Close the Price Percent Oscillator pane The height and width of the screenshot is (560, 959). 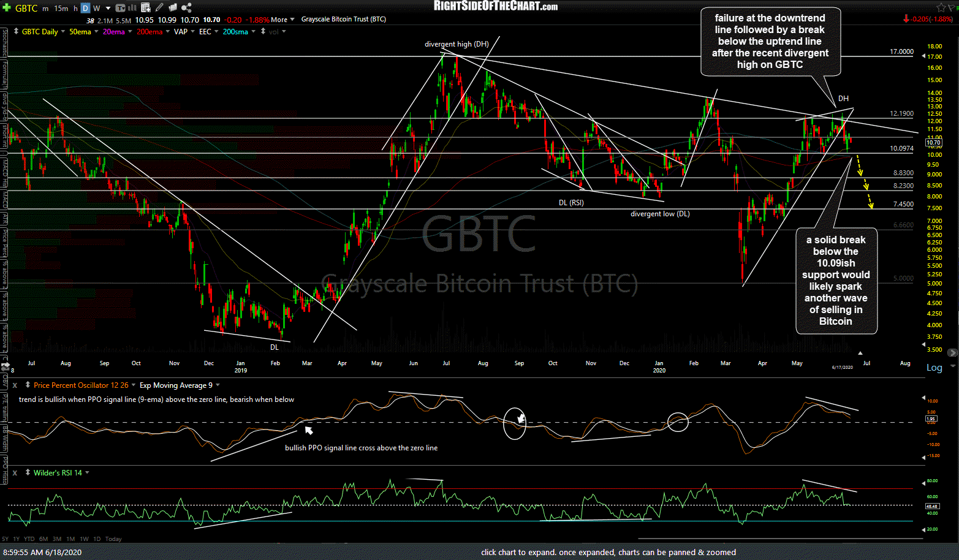15,385
